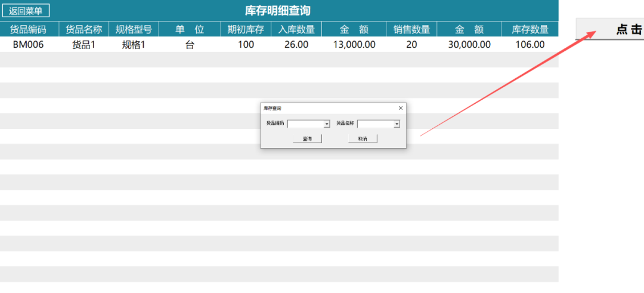Click the 销售数量 column header
644x293 pixels.
tap(411, 29)
